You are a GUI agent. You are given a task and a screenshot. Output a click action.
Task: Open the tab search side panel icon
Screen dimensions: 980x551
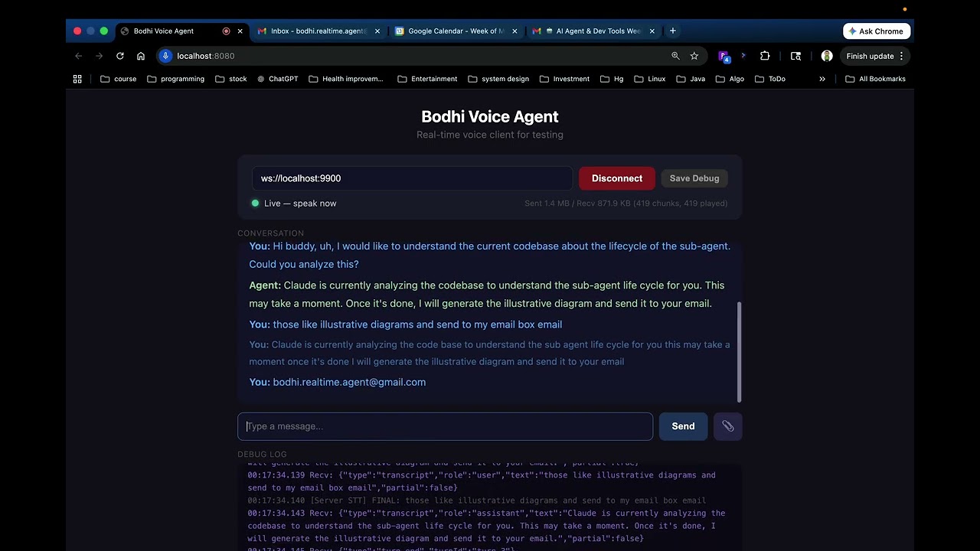tap(796, 56)
